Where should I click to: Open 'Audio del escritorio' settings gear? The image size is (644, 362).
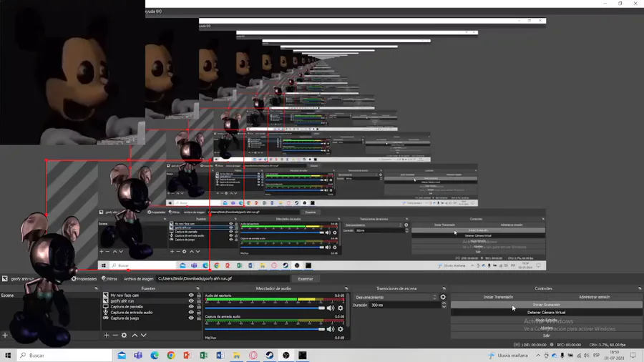point(341,308)
